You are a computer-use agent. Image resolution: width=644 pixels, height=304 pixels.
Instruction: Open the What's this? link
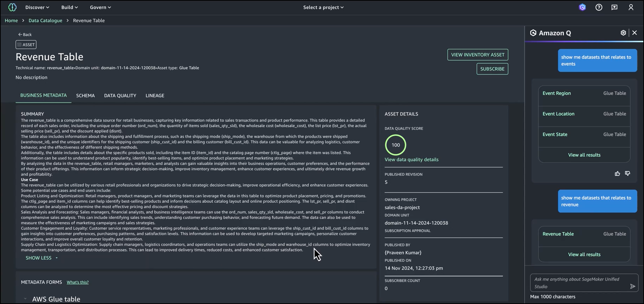point(78,282)
